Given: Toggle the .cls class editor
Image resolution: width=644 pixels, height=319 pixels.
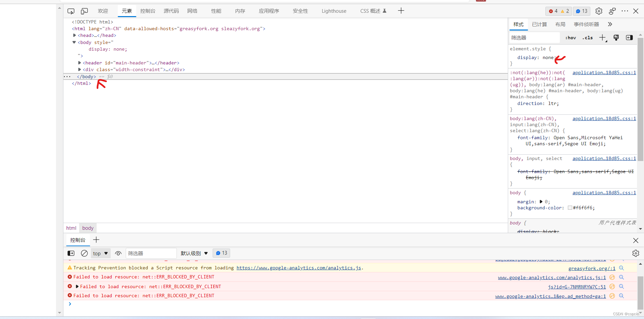Looking at the screenshot, I should pyautogui.click(x=587, y=38).
